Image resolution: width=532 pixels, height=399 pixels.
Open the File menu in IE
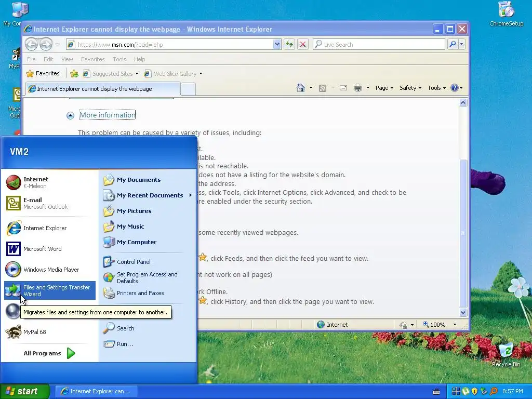[31, 59]
